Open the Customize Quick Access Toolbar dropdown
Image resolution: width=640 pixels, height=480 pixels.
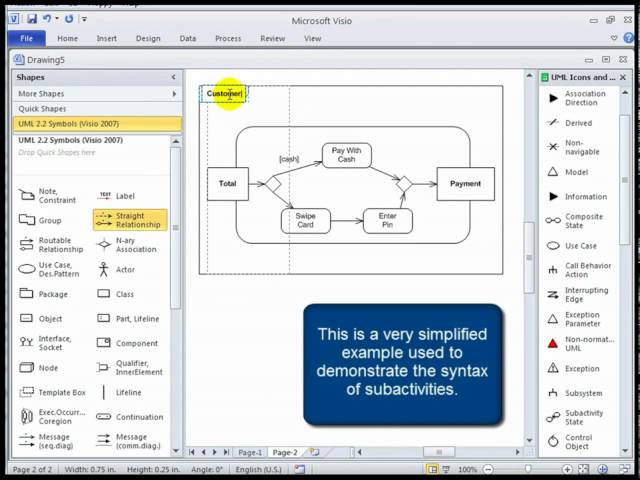tap(84, 19)
